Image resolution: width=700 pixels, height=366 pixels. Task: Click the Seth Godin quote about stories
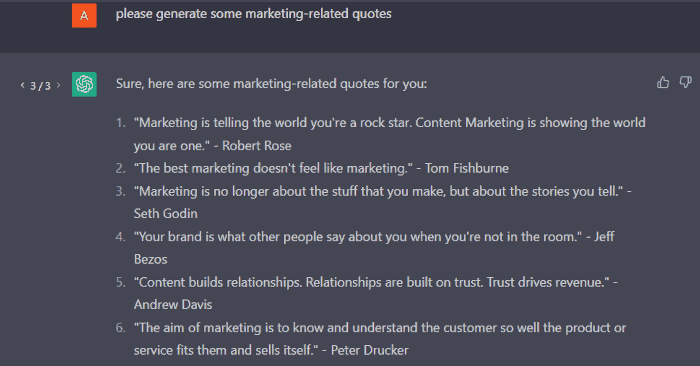[x=383, y=202]
